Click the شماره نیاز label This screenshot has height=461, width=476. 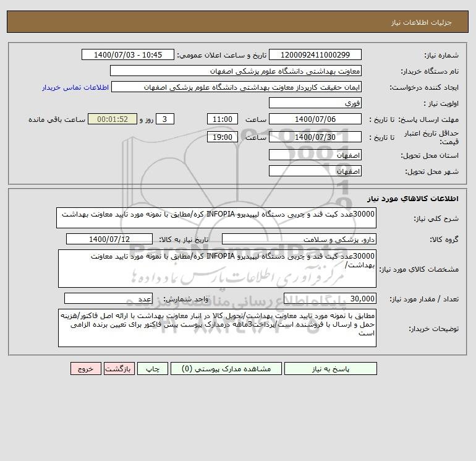tap(441, 55)
